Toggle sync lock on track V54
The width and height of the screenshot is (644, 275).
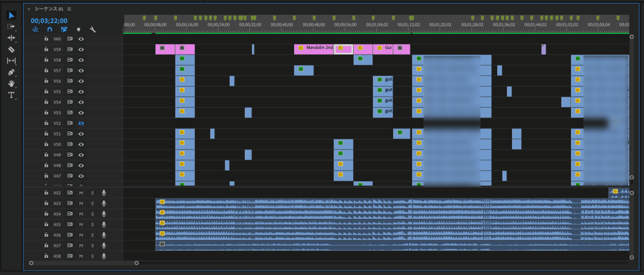70,102
